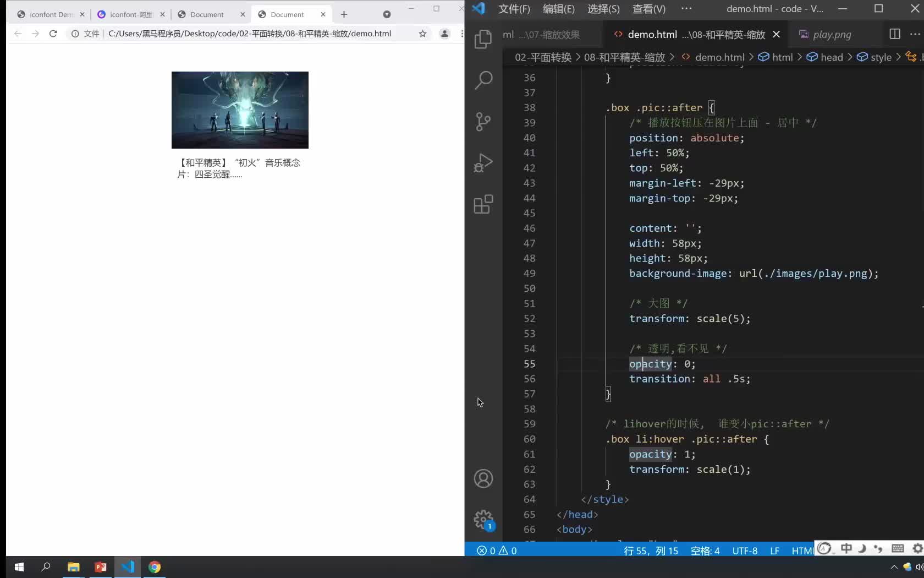The width and height of the screenshot is (924, 578).
Task: Open a new Chrome tab
Action: coord(344,14)
